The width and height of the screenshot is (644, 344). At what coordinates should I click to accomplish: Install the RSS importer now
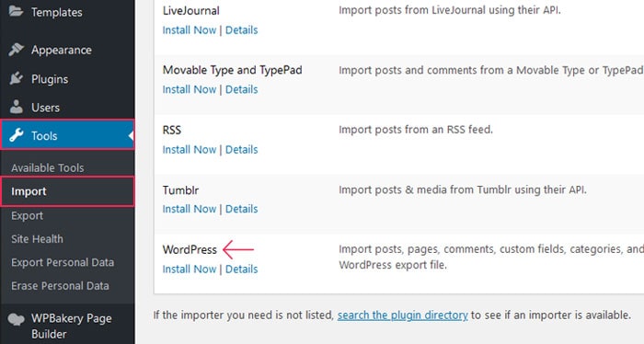click(x=190, y=149)
